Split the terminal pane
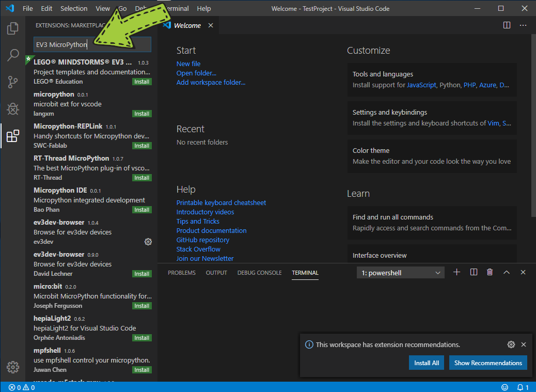Image resolution: width=536 pixels, height=392 pixels. coord(474,272)
